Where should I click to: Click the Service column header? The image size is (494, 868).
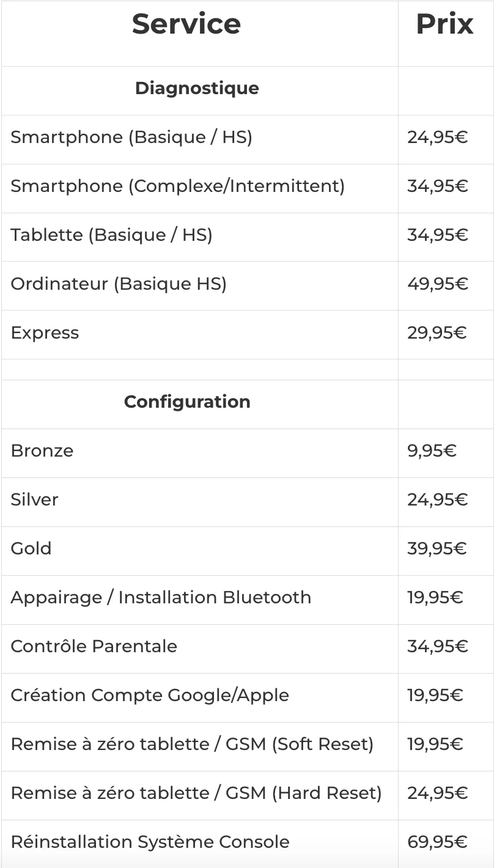[186, 24]
